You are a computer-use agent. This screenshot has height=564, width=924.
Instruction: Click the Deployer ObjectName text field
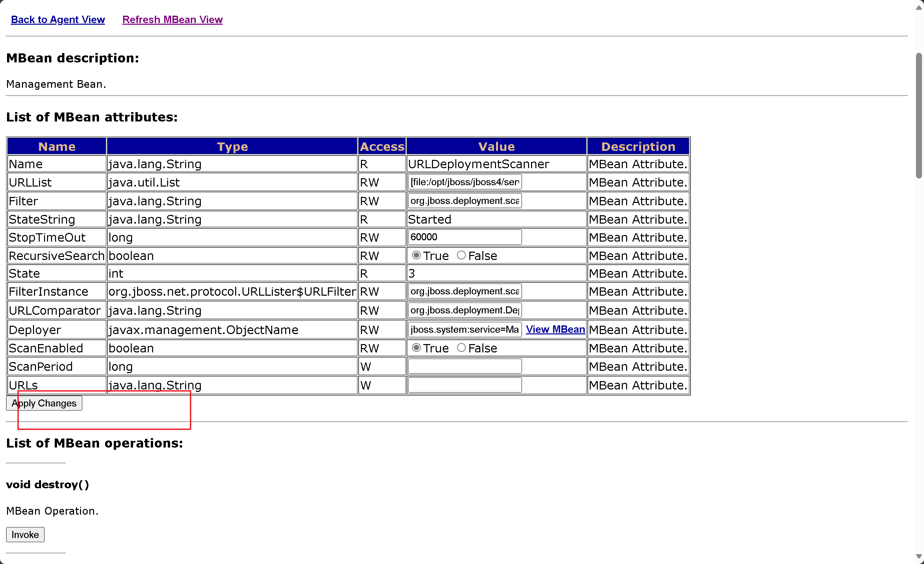[x=464, y=329]
